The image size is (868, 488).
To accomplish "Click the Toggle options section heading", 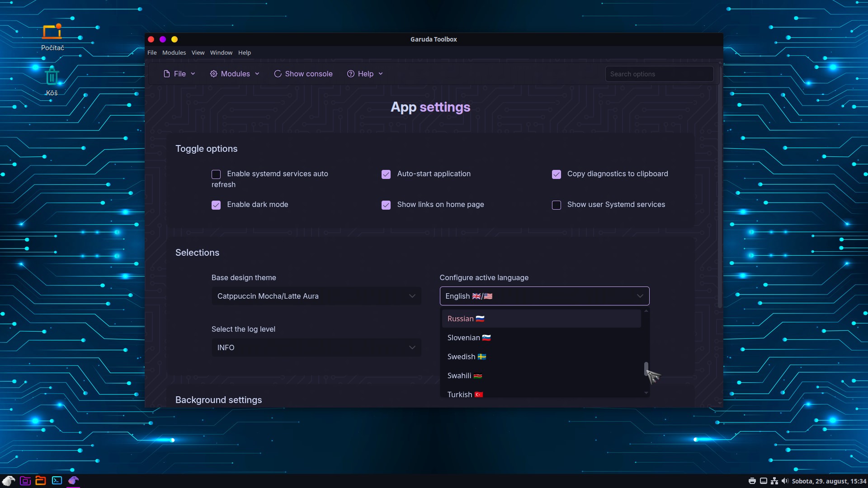I will click(x=206, y=149).
